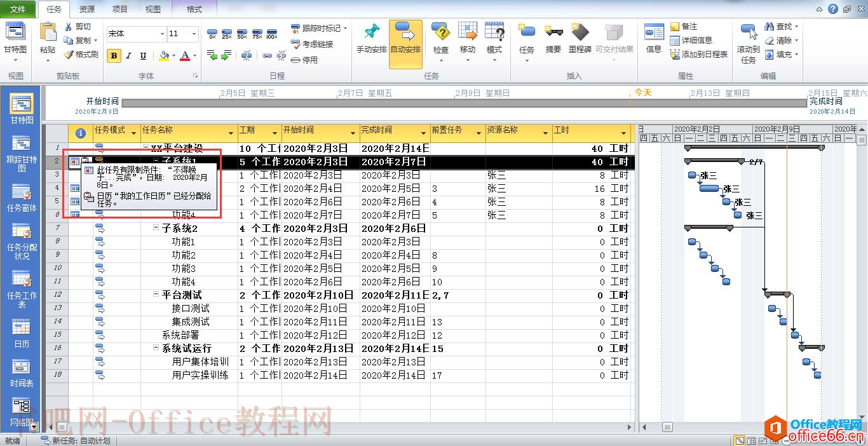
Task: Open the Find (查找) dropdown
Action: (x=796, y=27)
